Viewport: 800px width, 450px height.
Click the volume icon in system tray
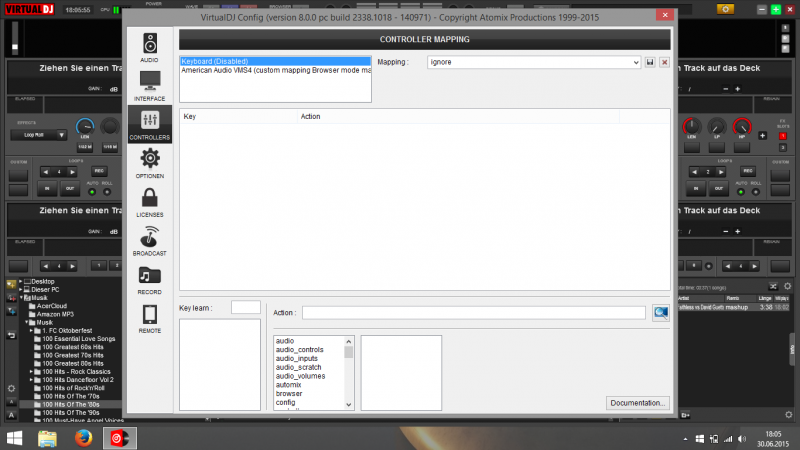click(742, 439)
